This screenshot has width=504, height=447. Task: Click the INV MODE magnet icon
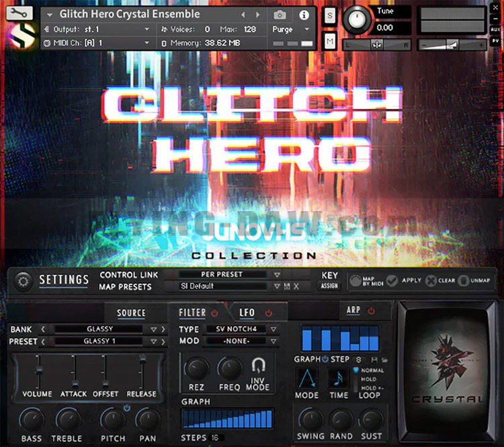pyautogui.click(x=258, y=365)
